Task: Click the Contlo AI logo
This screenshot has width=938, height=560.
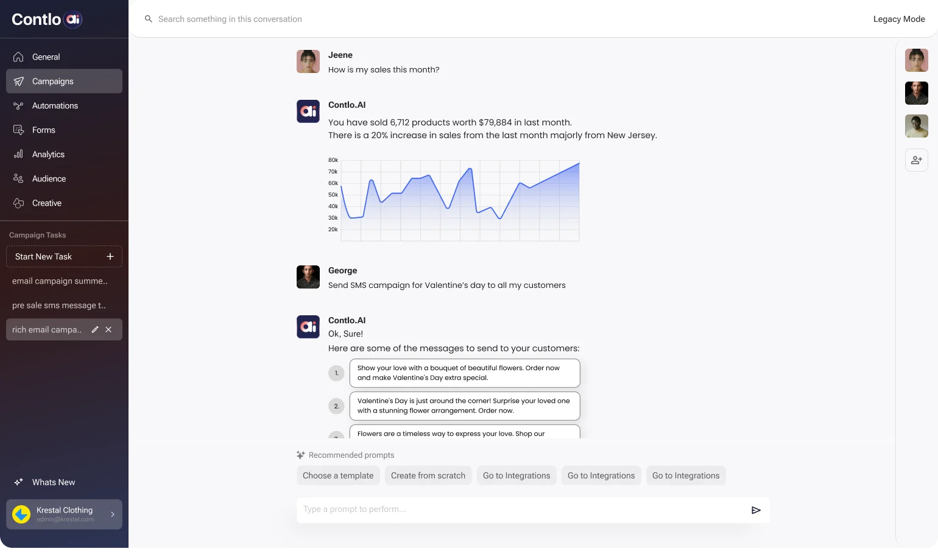Action: coord(47,19)
